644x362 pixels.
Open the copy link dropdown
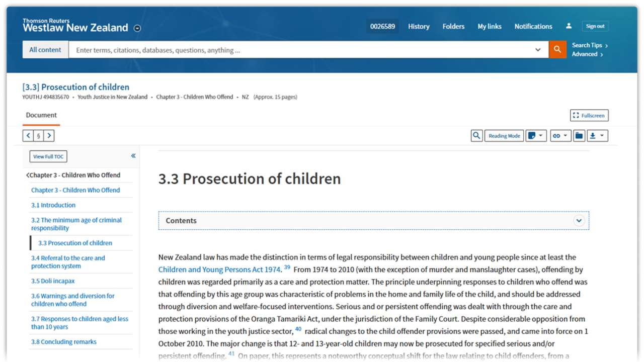coord(560,136)
